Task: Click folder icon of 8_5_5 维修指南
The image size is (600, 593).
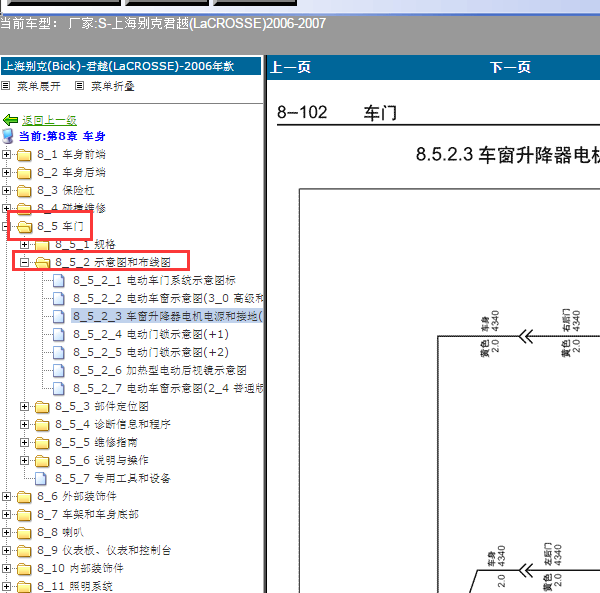Action: pyautogui.click(x=42, y=443)
